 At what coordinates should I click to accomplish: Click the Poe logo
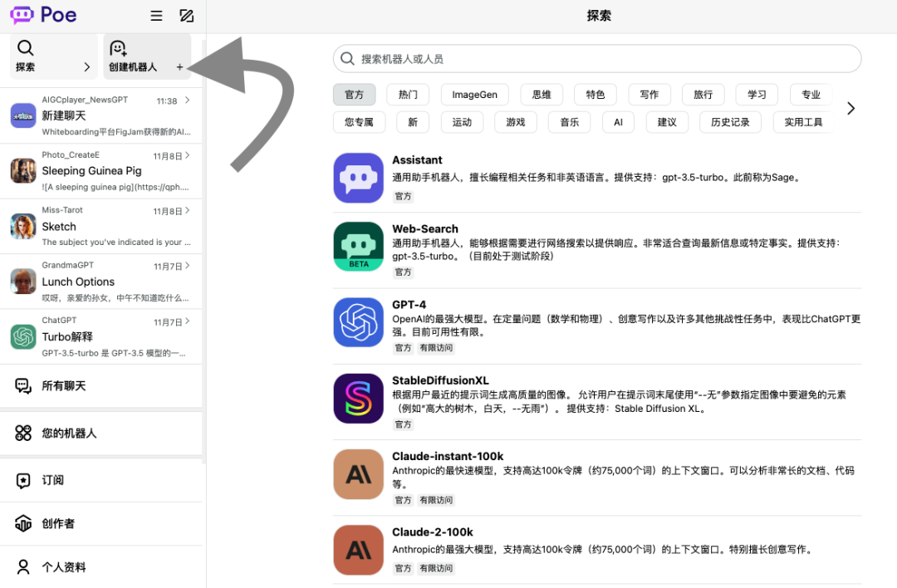(43, 15)
